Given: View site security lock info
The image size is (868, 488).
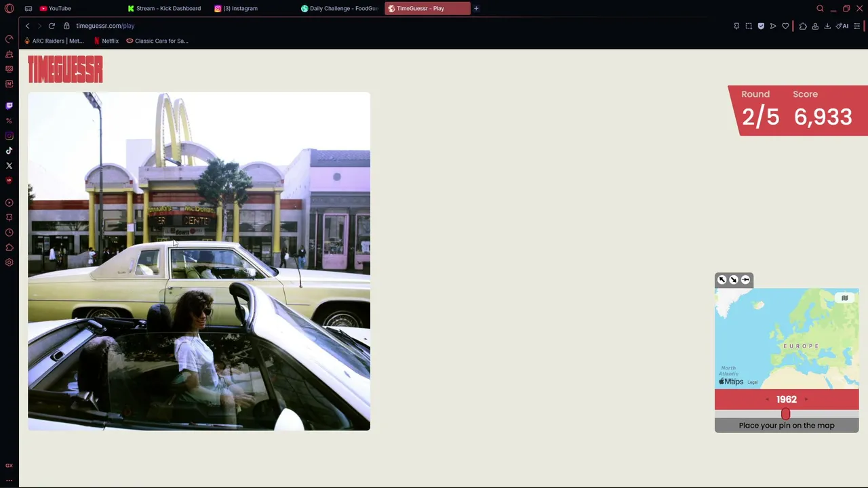Looking at the screenshot, I should (x=66, y=26).
